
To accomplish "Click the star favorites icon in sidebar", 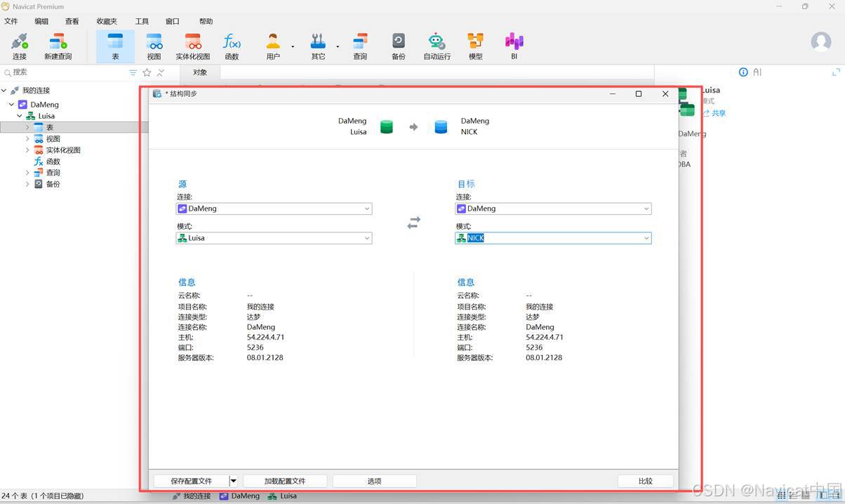I will [147, 72].
